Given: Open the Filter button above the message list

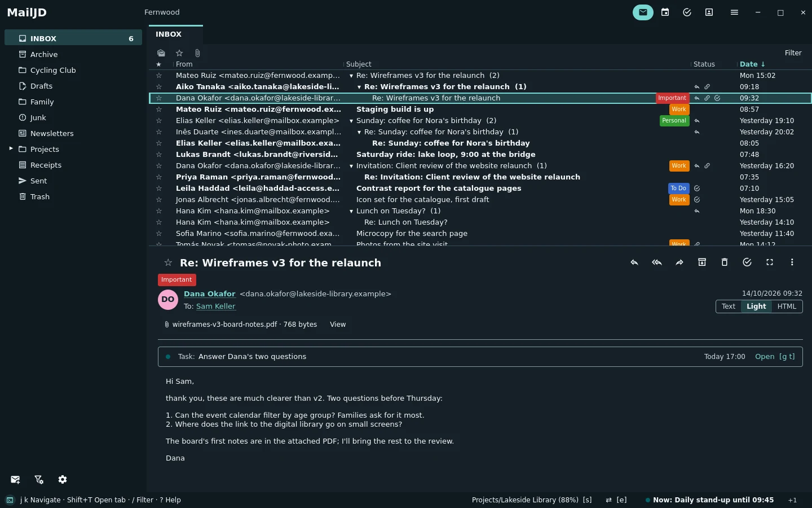Looking at the screenshot, I should point(793,53).
